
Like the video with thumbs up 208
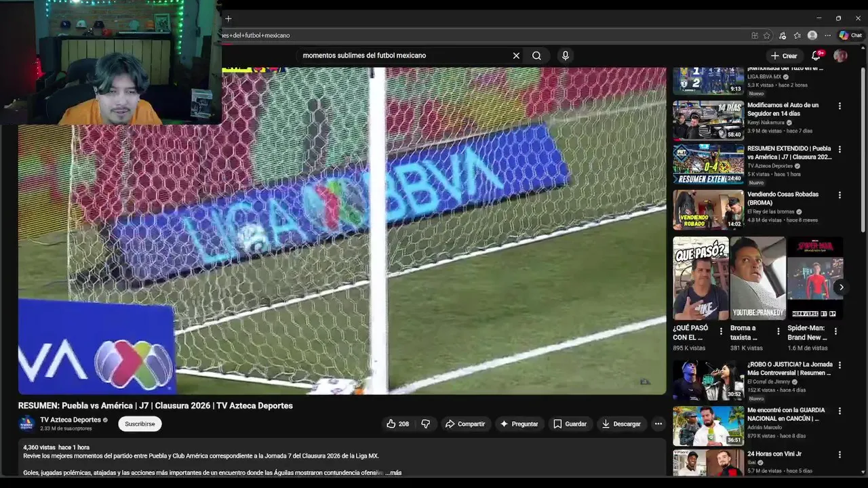pyautogui.click(x=398, y=424)
